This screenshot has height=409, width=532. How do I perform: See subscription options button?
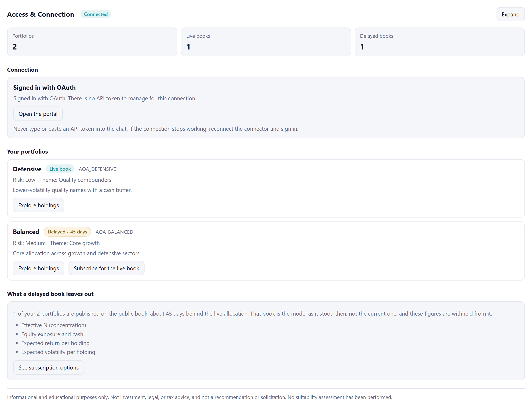49,367
